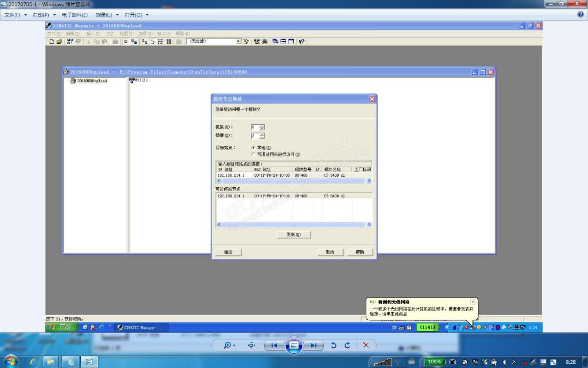Click the Up One Level folder icon

179,41
